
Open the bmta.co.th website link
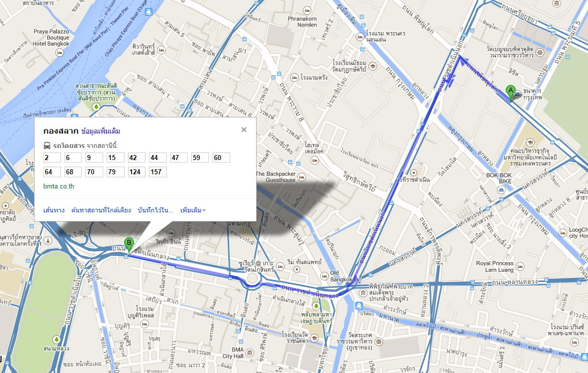pyautogui.click(x=58, y=186)
